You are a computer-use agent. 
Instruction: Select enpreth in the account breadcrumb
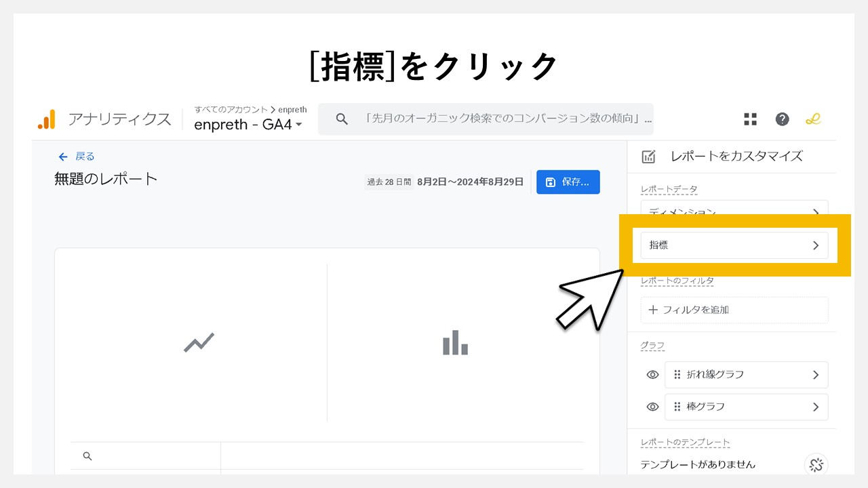[293, 109]
